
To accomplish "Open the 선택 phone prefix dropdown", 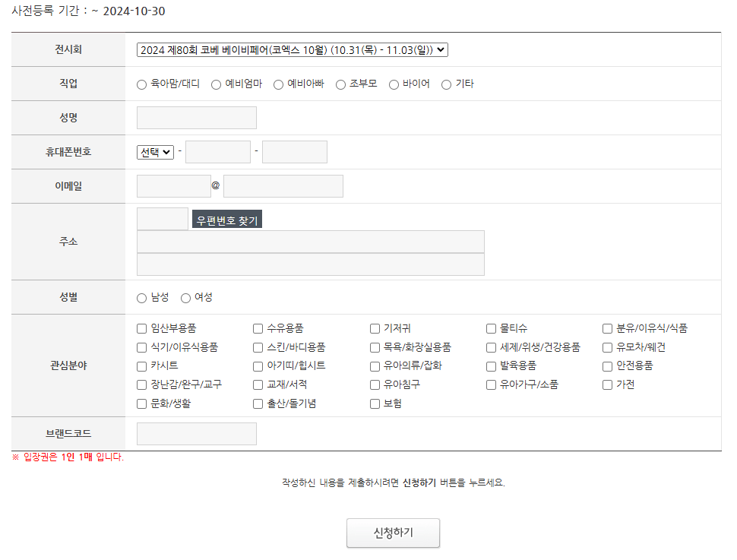I will [x=155, y=152].
